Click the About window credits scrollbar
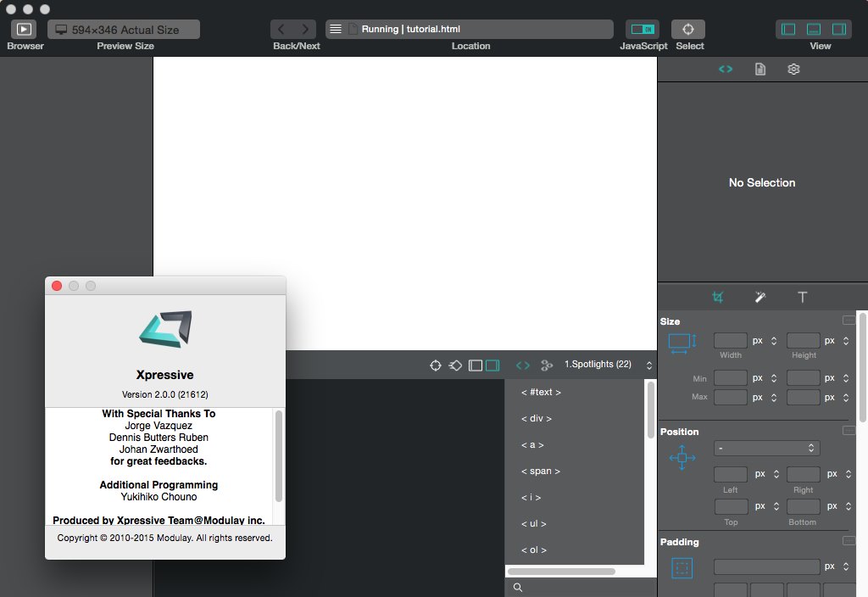 click(278, 455)
